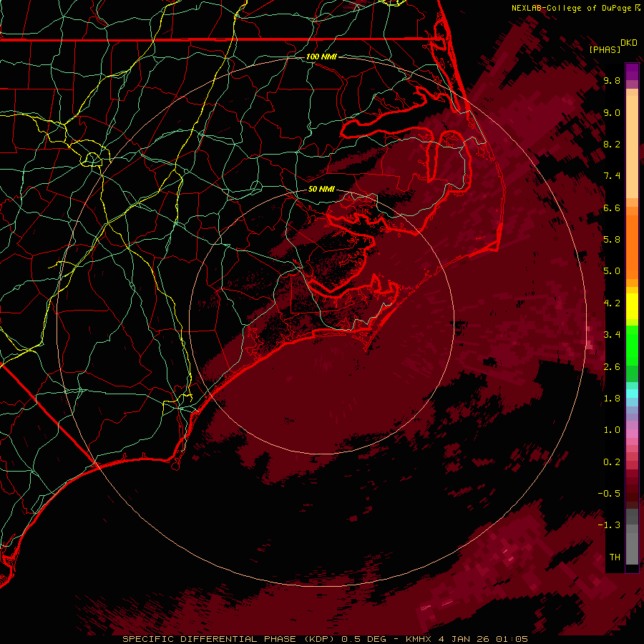Pick the peach band of the color bar
This screenshot has width=644, height=644.
coord(632,147)
